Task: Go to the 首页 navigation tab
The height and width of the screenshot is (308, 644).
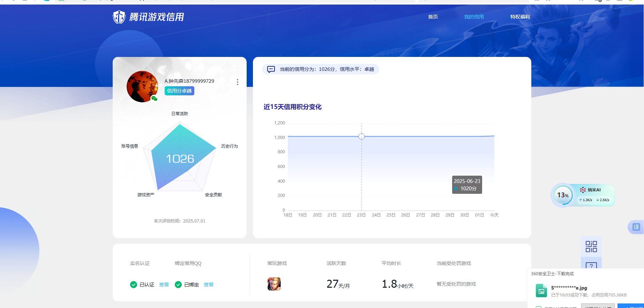Action: (433, 17)
